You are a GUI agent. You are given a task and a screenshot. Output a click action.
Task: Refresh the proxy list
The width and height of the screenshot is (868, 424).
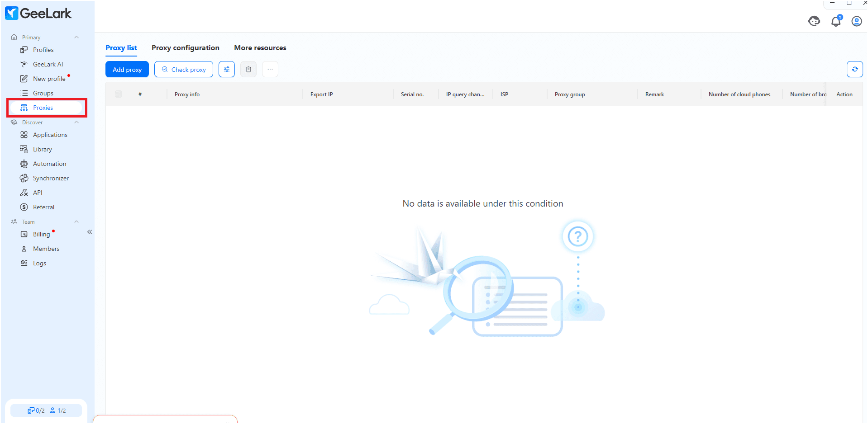coord(854,69)
